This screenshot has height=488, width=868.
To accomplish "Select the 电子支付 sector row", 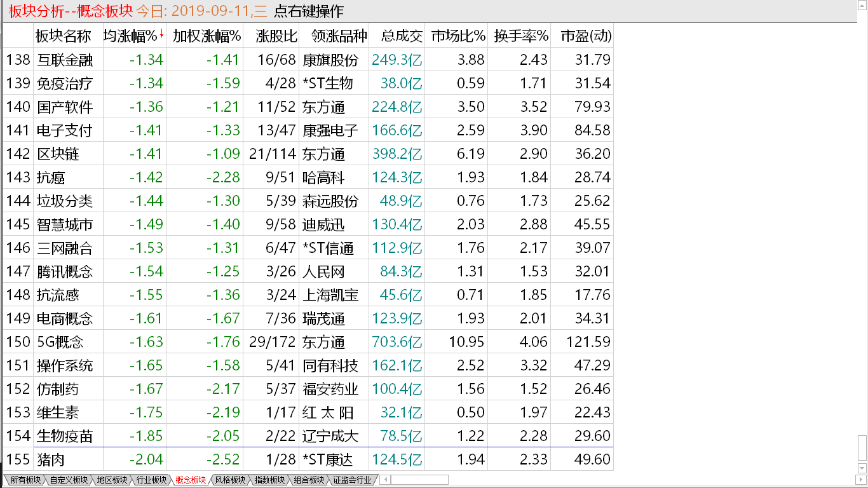I will tap(309, 130).
